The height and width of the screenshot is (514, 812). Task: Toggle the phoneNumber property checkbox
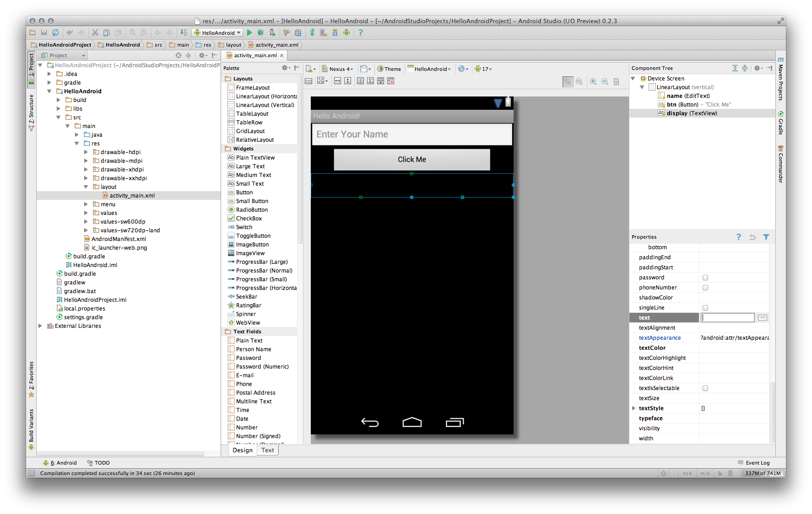click(x=705, y=288)
